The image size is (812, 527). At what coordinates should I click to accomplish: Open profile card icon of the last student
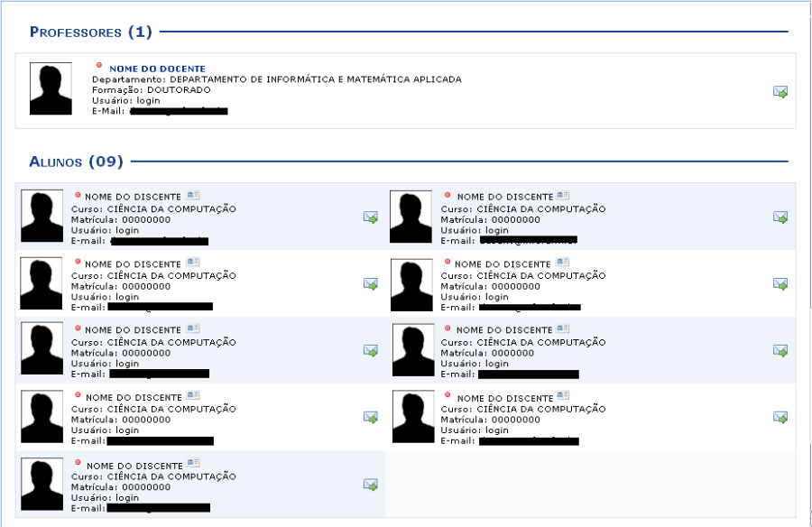(193, 462)
